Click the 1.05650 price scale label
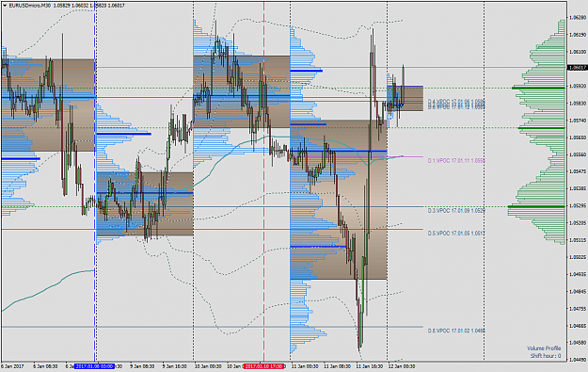This screenshot has width=588, height=372. click(578, 137)
